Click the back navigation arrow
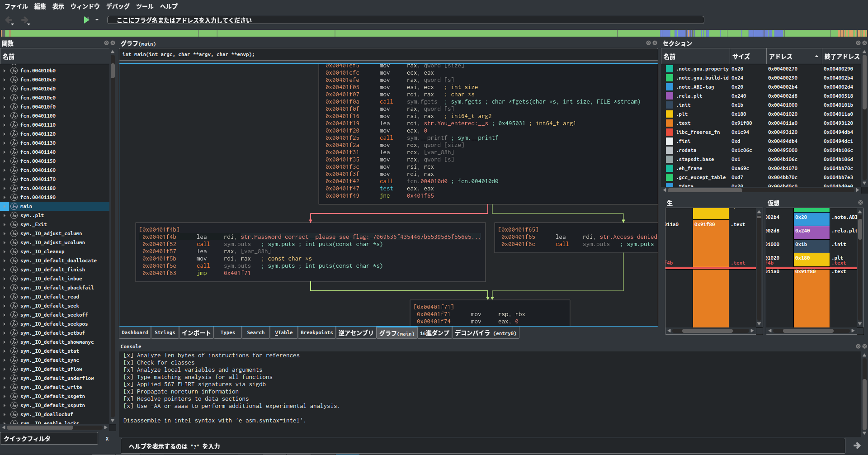868x455 pixels. pos(9,20)
